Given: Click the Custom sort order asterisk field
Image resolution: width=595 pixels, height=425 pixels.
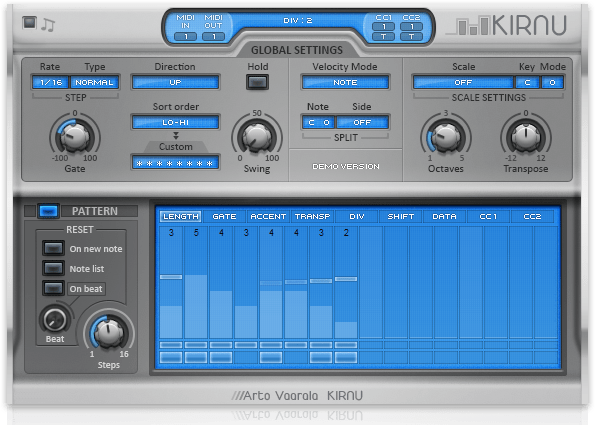Looking at the screenshot, I should 175,163.
